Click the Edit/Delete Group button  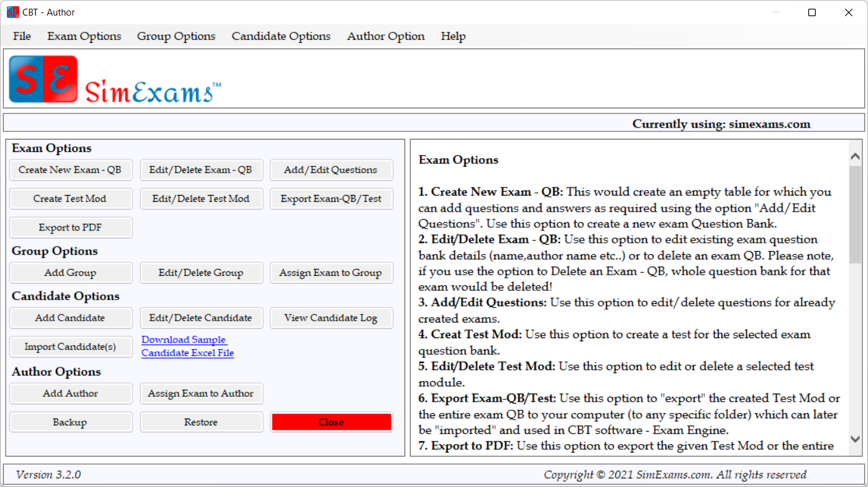201,273
